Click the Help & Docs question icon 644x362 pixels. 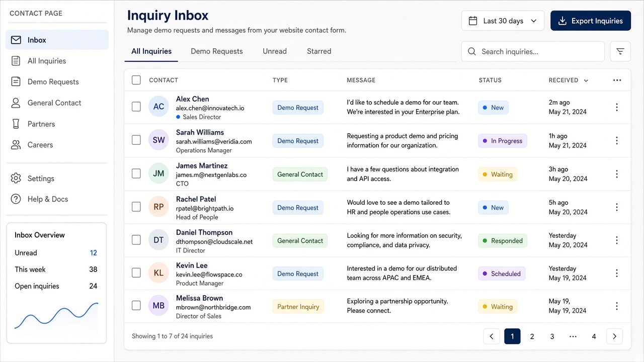16,199
